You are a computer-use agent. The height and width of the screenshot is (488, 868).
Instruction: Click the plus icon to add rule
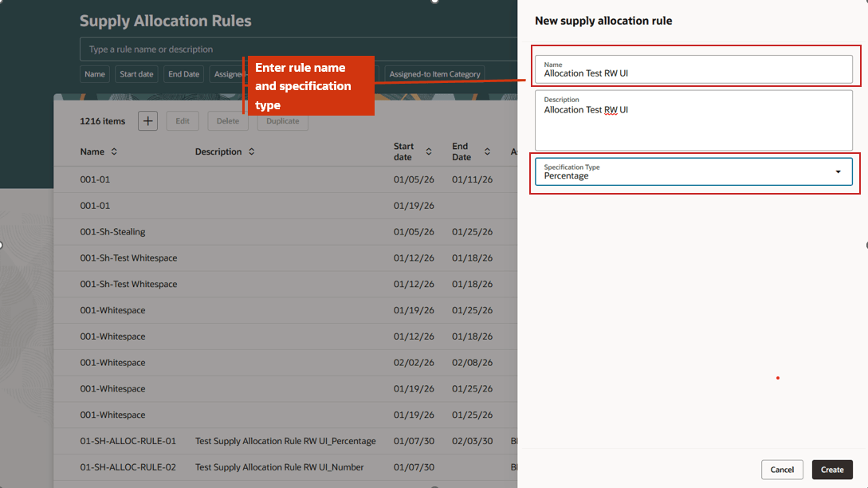click(147, 120)
